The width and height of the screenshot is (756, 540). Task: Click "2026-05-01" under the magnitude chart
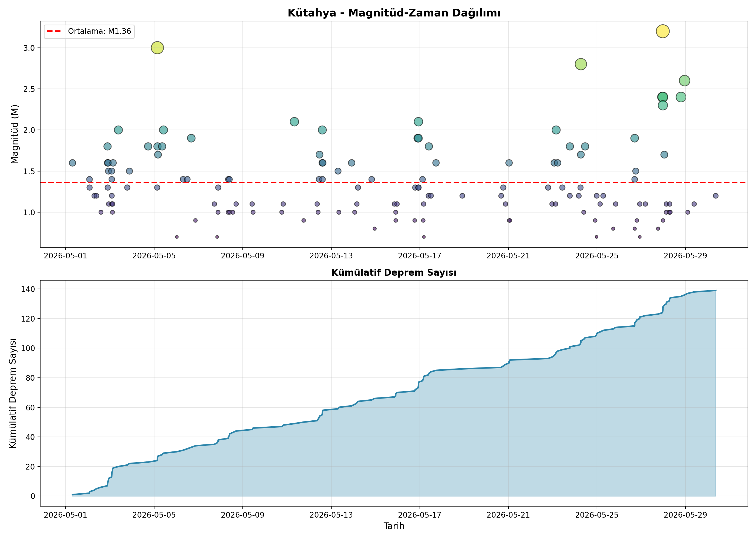[x=66, y=256]
